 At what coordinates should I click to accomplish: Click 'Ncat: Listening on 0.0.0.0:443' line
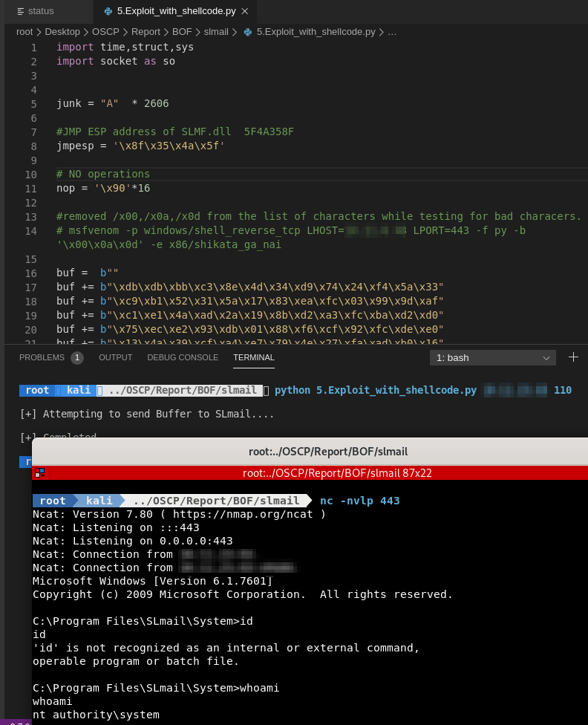pos(133,541)
